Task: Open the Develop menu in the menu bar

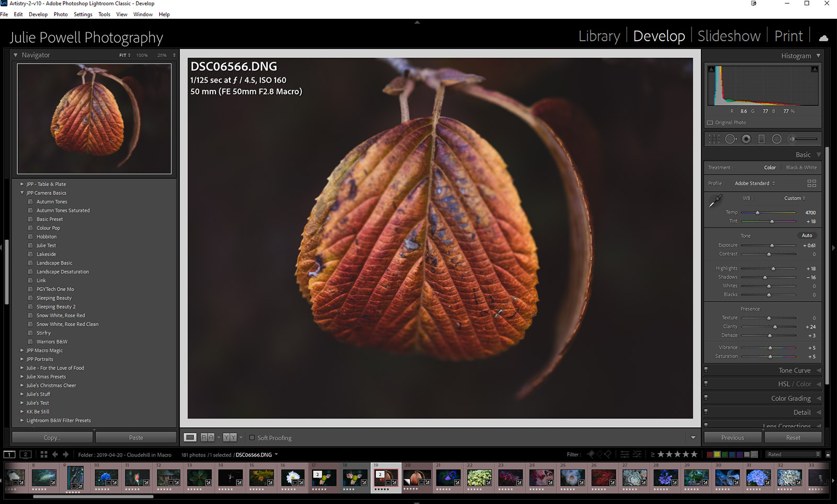Action: point(38,15)
